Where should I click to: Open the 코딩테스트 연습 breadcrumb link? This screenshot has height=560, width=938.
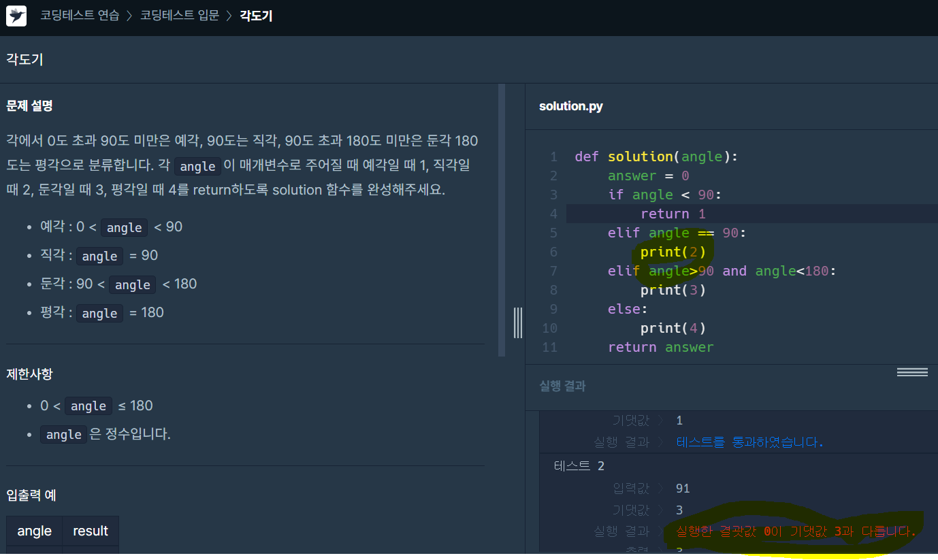point(80,16)
